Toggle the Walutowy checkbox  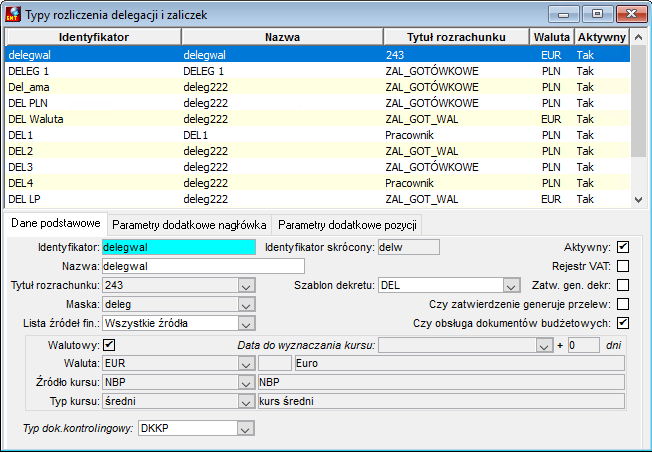(x=109, y=345)
